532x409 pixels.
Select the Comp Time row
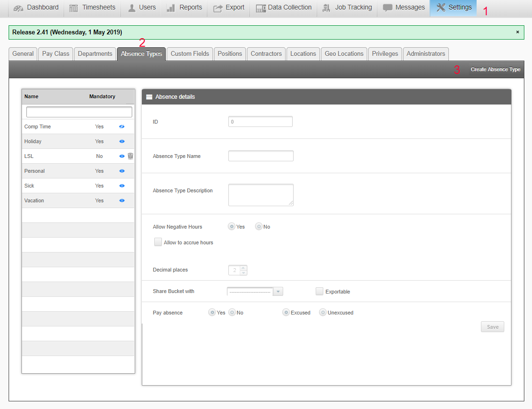pyautogui.click(x=78, y=126)
